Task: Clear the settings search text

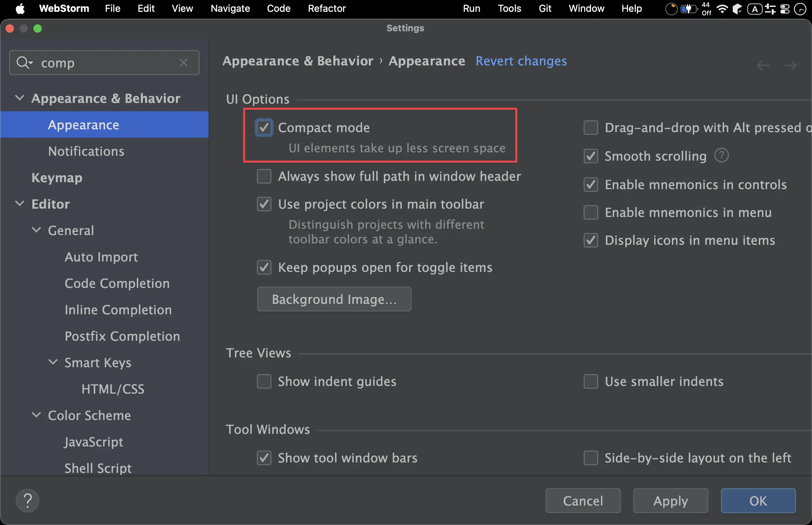Action: tap(184, 63)
